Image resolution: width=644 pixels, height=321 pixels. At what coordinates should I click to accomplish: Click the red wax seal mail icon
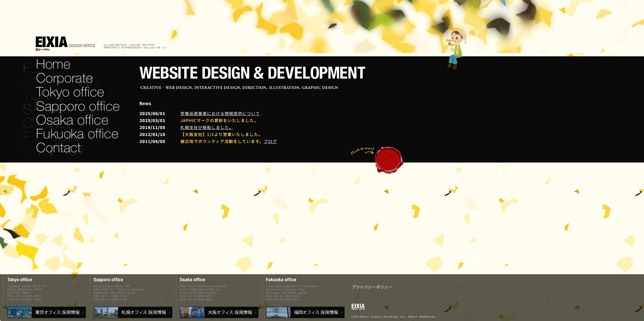[x=388, y=160]
